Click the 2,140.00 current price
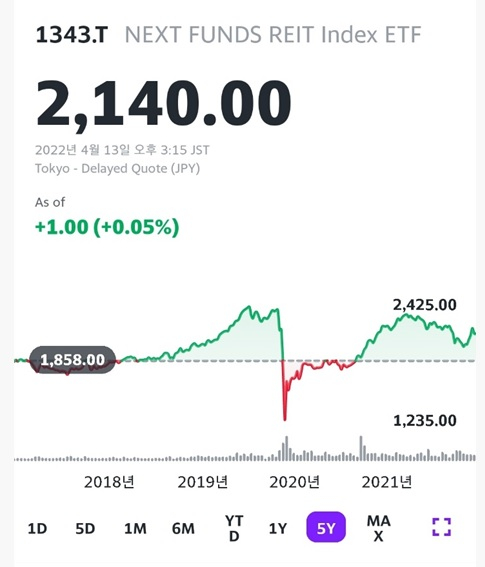485x567 pixels. point(163,103)
